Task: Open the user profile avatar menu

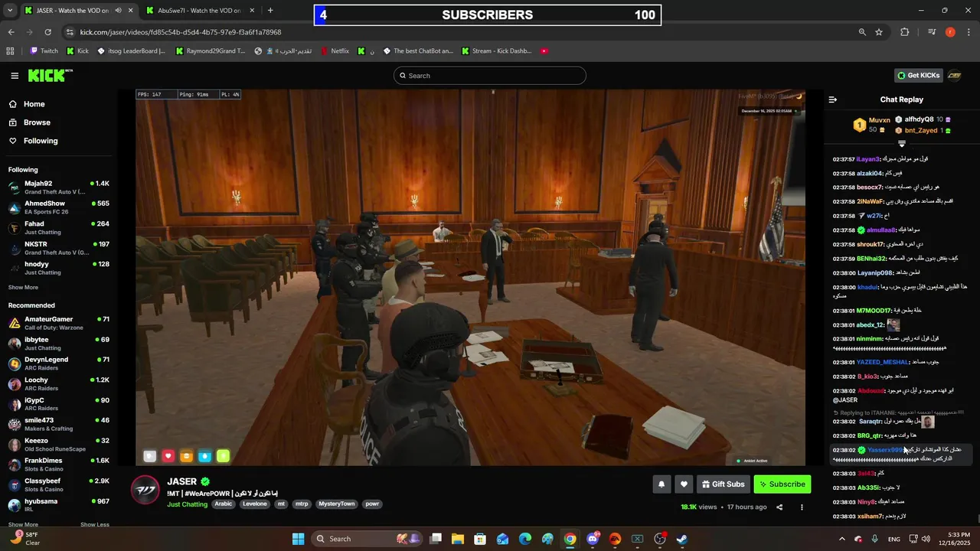Action: pos(955,75)
